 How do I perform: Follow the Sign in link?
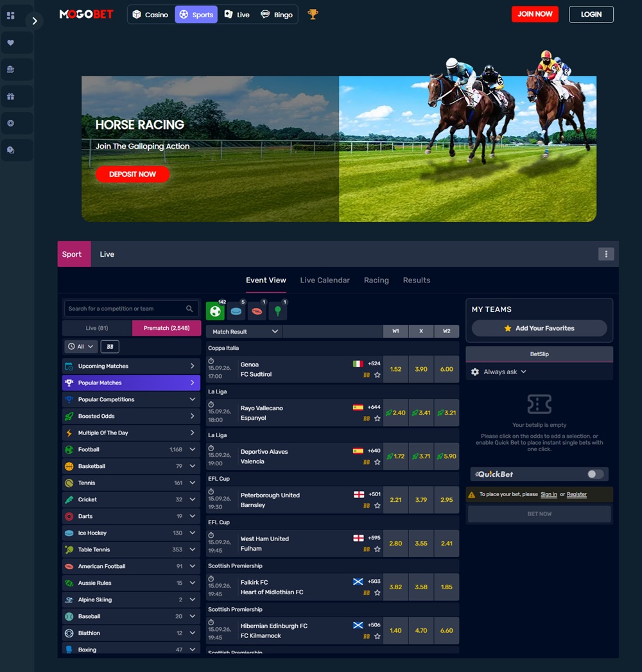(548, 494)
